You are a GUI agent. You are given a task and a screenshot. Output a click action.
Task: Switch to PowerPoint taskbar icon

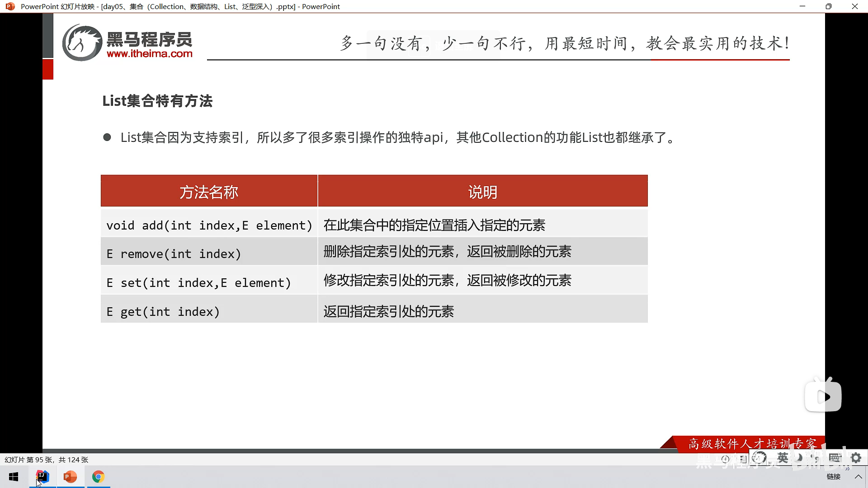tap(70, 477)
